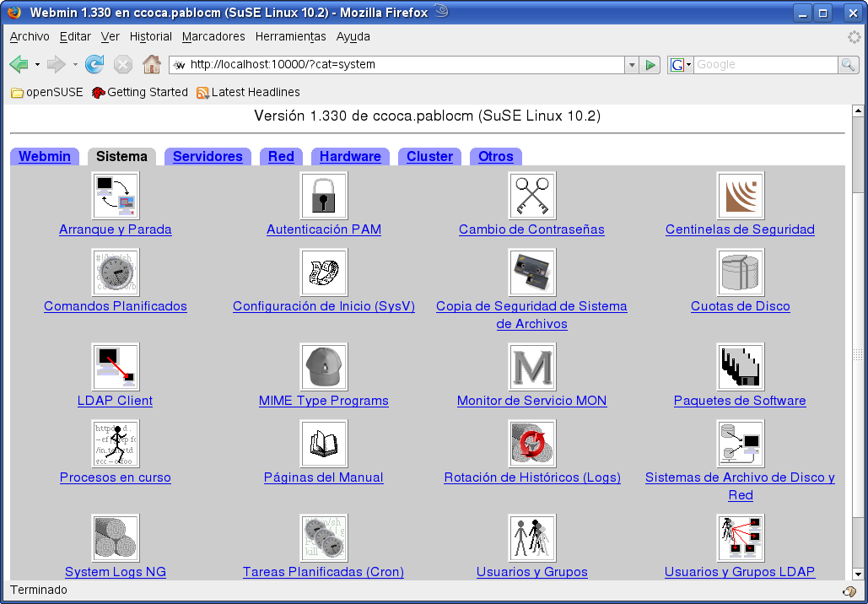Switch to the Servidores tab
This screenshot has height=604, width=868.
208,157
